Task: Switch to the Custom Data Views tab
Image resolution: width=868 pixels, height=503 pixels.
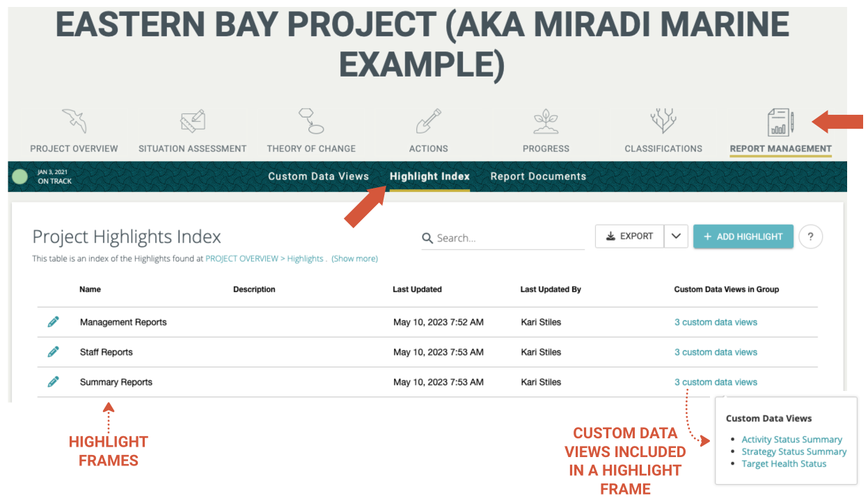Action: [318, 176]
